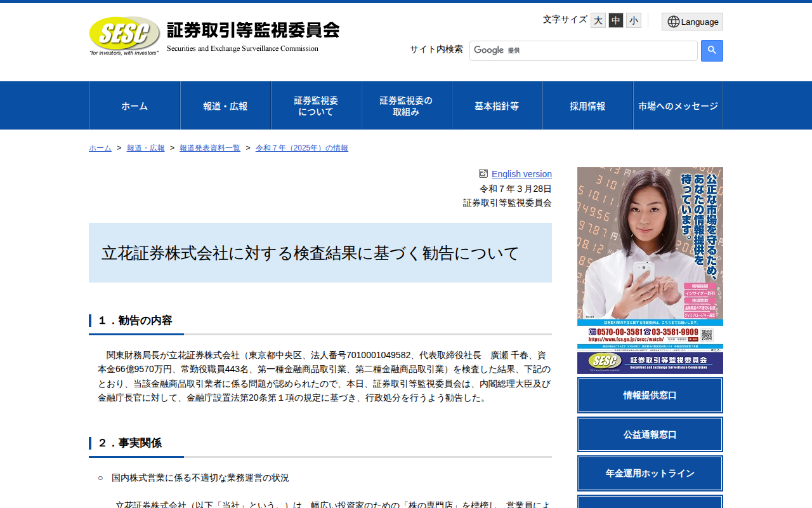Click the 公益通報窓口 sidebar button

tap(650, 434)
